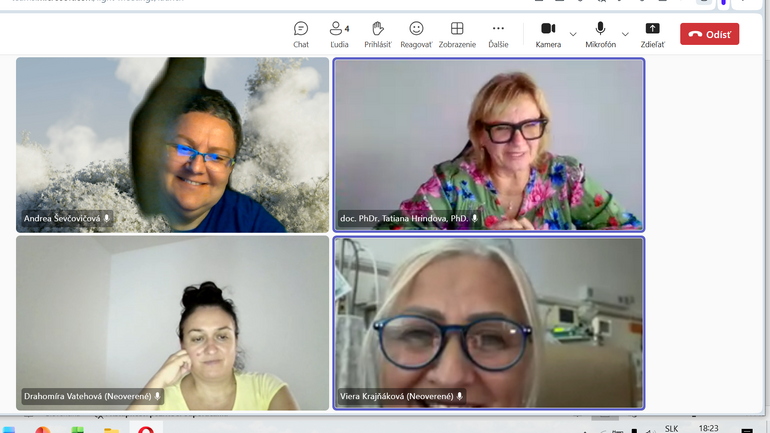Open the 18:23 taskbar clock
Image resolution: width=770 pixels, height=433 pixels.
click(x=708, y=429)
